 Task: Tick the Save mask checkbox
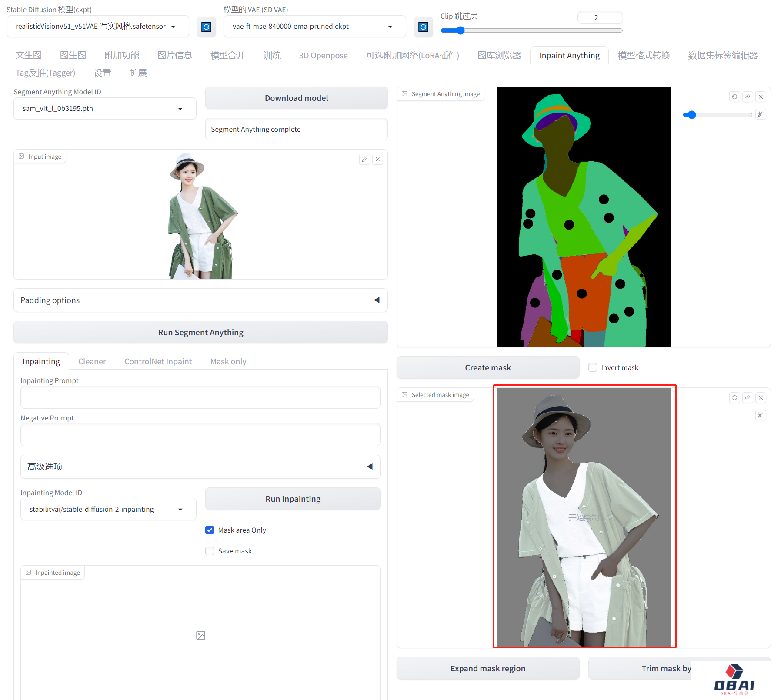(210, 551)
